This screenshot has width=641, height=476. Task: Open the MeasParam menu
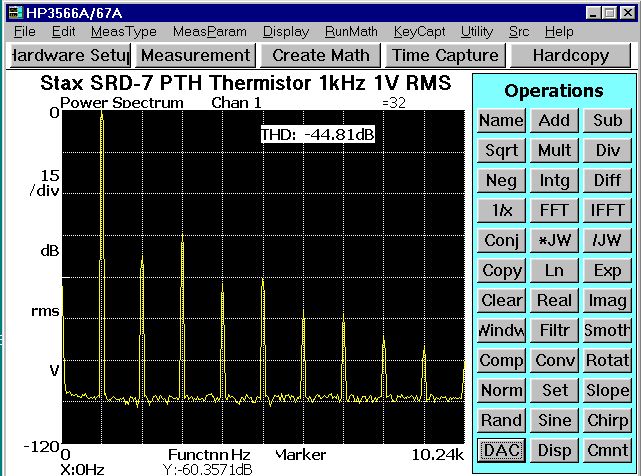pyautogui.click(x=210, y=31)
